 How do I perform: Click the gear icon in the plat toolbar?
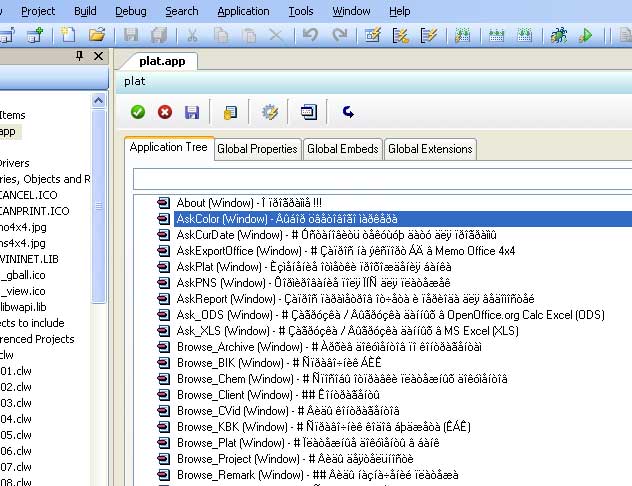(x=269, y=112)
